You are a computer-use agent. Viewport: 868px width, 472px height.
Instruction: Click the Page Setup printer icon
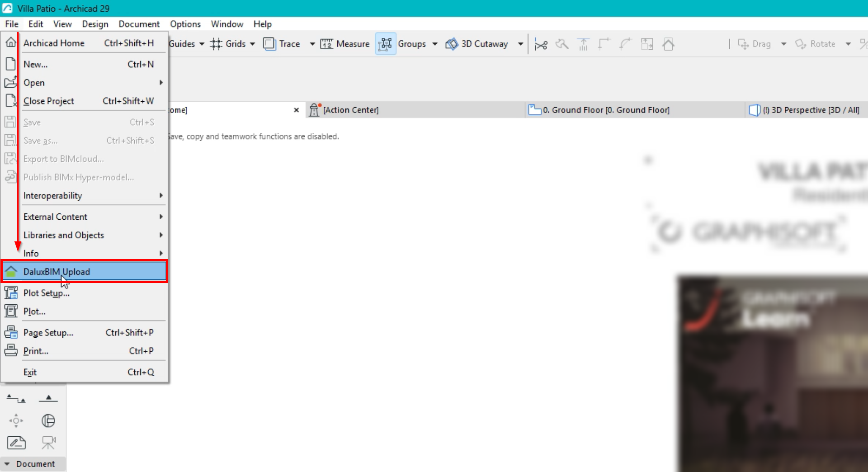coord(11,332)
